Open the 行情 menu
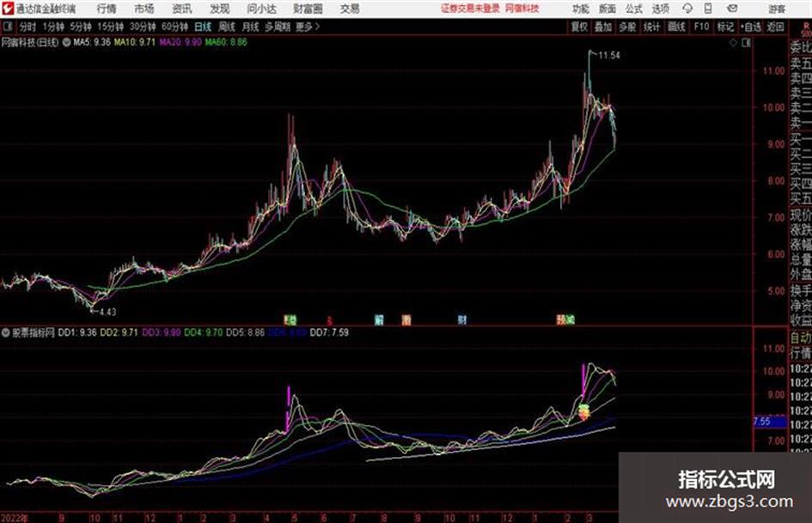 click(107, 9)
